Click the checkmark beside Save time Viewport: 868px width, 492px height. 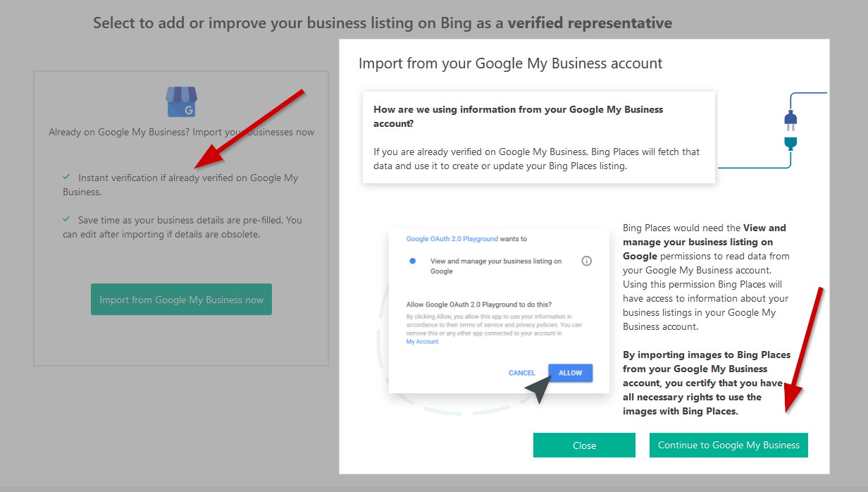pos(66,219)
